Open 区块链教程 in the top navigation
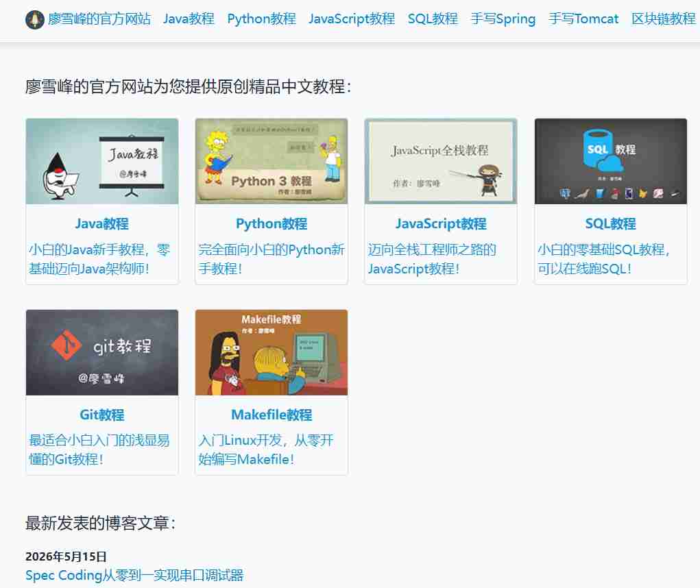 pos(664,19)
